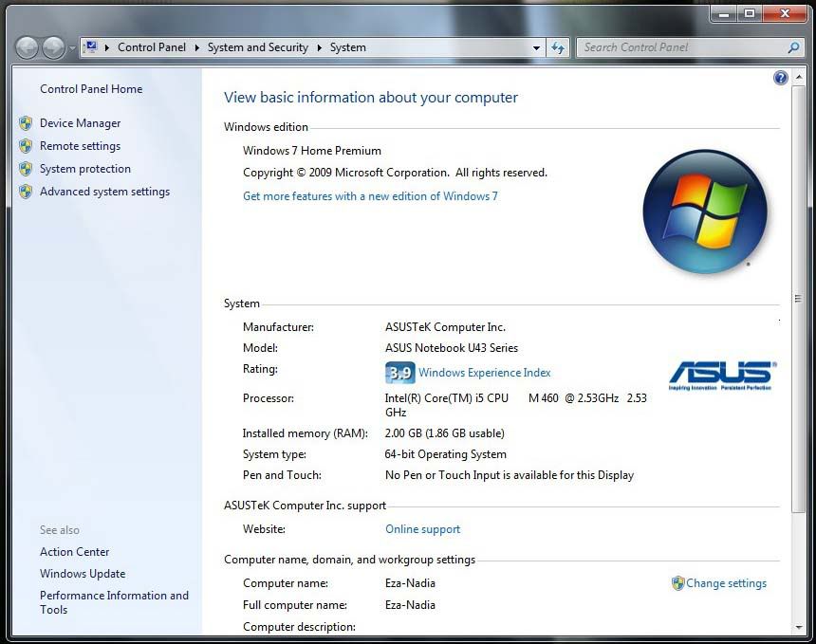Click the shield icon beside Remote settings
Viewport: 816px width, 644px height.
26,146
